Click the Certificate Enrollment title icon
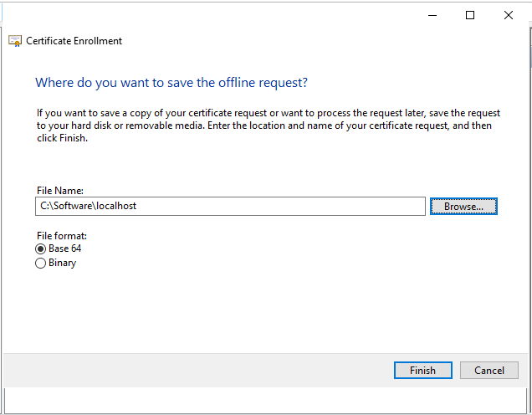The width and height of the screenshot is (532, 415). [x=15, y=40]
